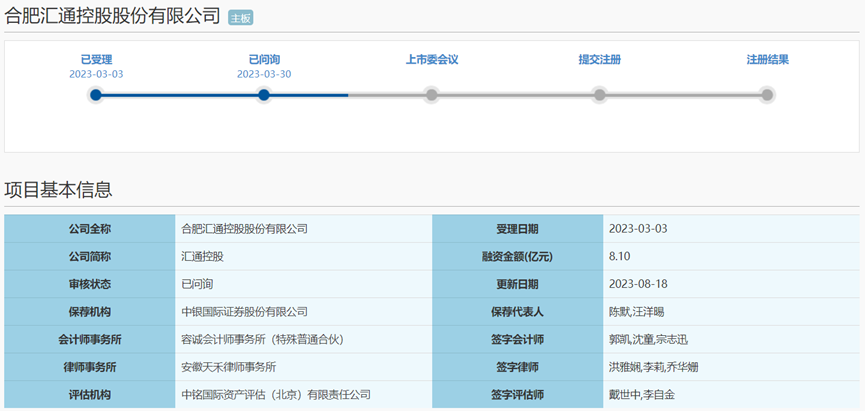Click the 更新日期 header cell
The height and width of the screenshot is (411, 865).
point(517,284)
